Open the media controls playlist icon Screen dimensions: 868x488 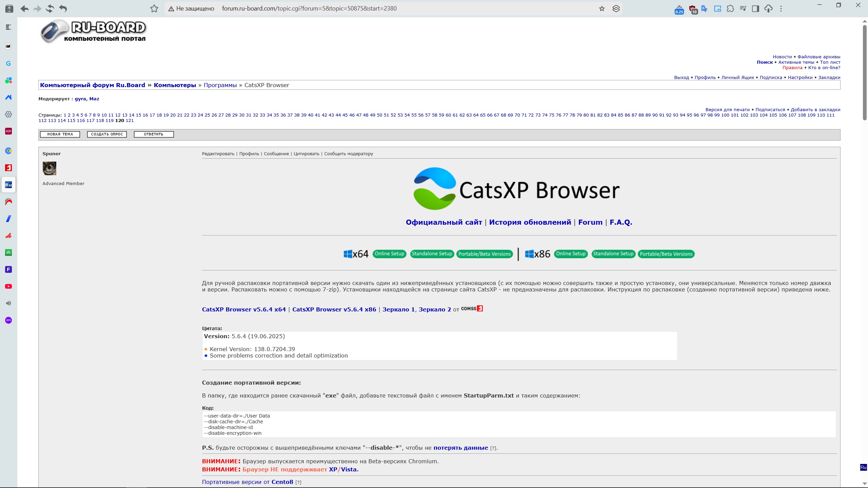pyautogui.click(x=743, y=8)
